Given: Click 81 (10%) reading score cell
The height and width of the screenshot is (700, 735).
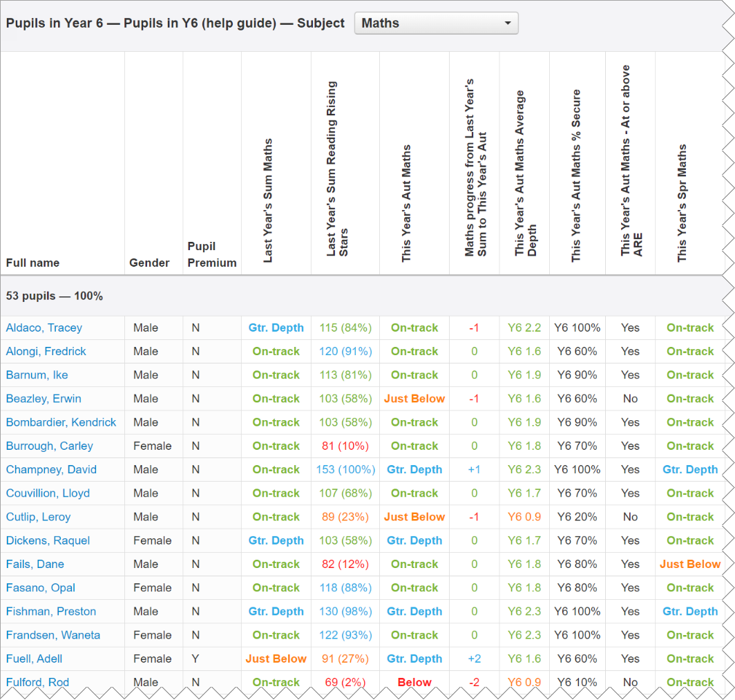Looking at the screenshot, I should point(345,446).
